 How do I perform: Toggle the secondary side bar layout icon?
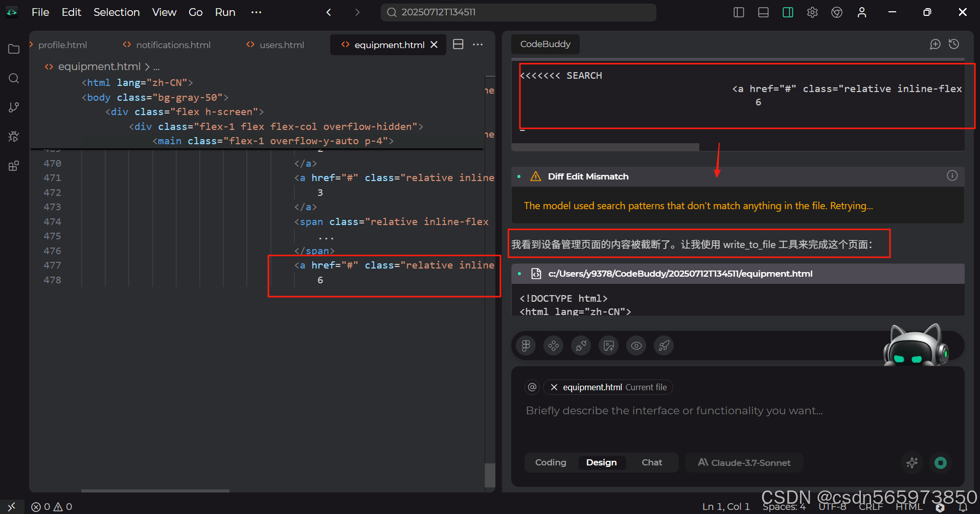click(788, 12)
